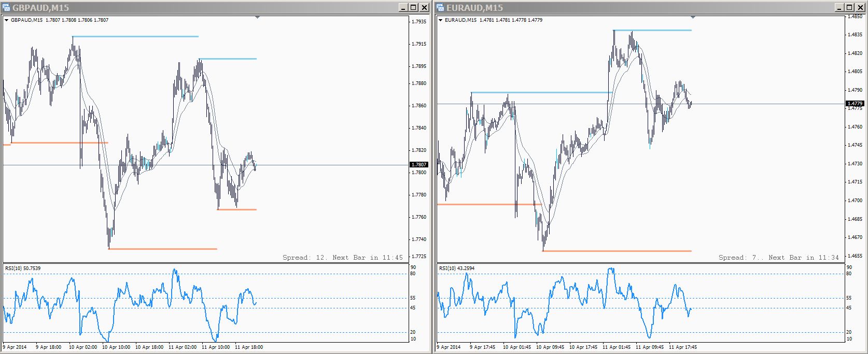Click the 1.7725 price scale label
The height and width of the screenshot is (354, 868).
point(419,257)
